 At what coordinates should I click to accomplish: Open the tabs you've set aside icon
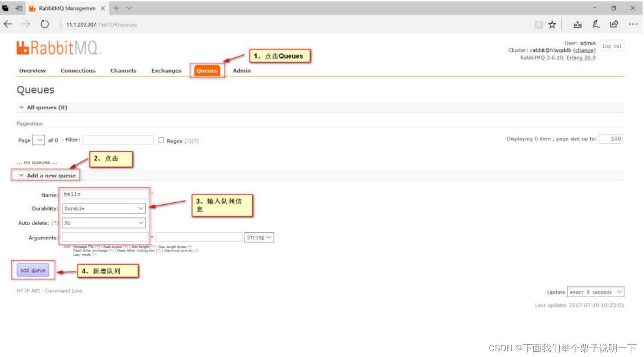click(x=6, y=8)
